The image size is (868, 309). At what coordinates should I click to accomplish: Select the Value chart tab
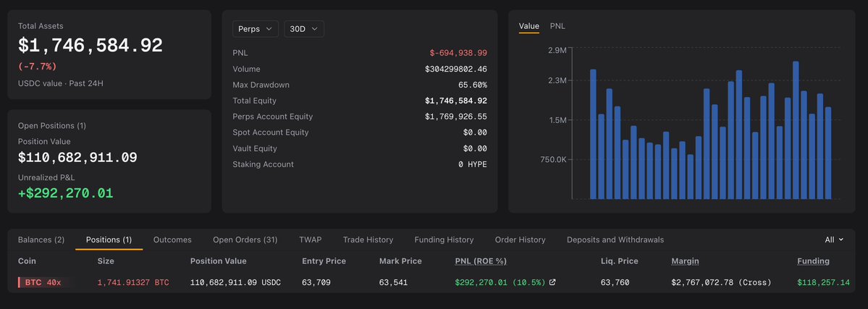[528, 26]
